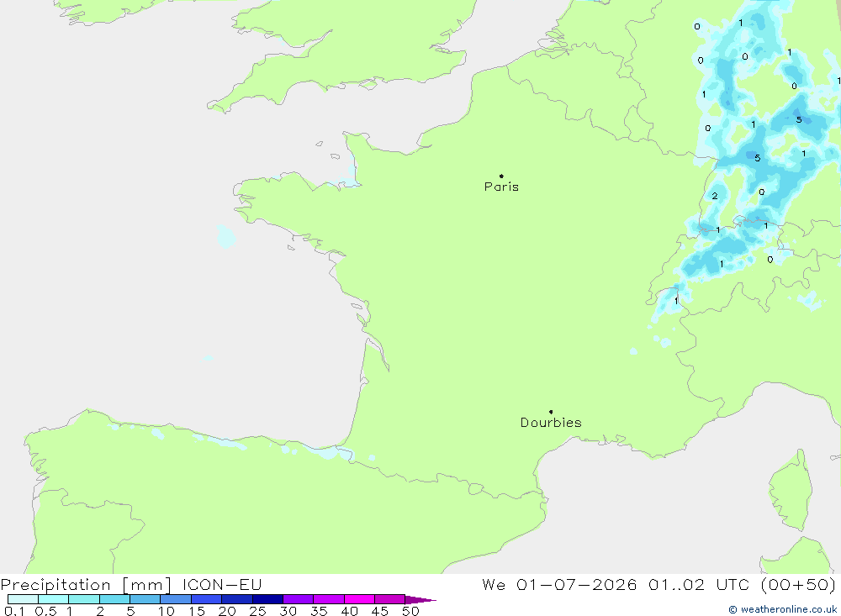The width and height of the screenshot is (841, 616).
Task: Pick the 45–50 mm legend swatch
Action: click(389, 599)
